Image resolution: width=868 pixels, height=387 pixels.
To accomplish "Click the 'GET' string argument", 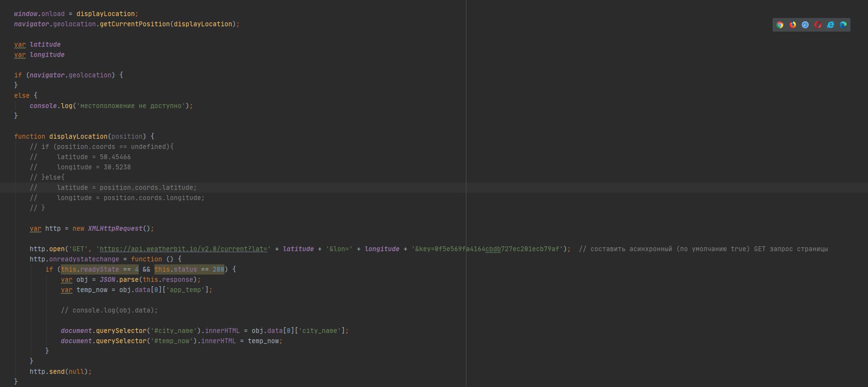I will point(78,249).
